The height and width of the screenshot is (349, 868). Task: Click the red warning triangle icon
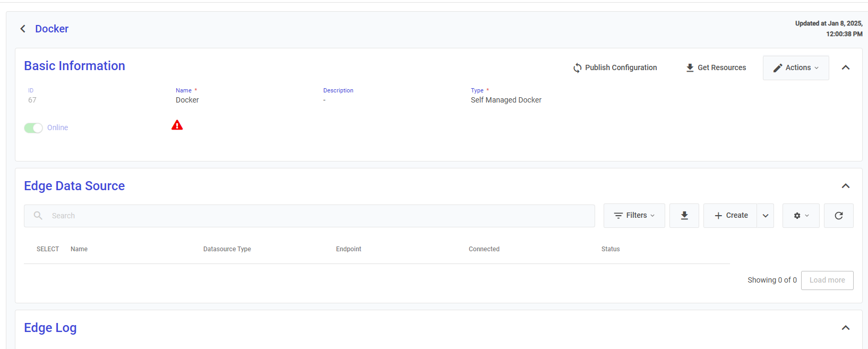(x=177, y=125)
